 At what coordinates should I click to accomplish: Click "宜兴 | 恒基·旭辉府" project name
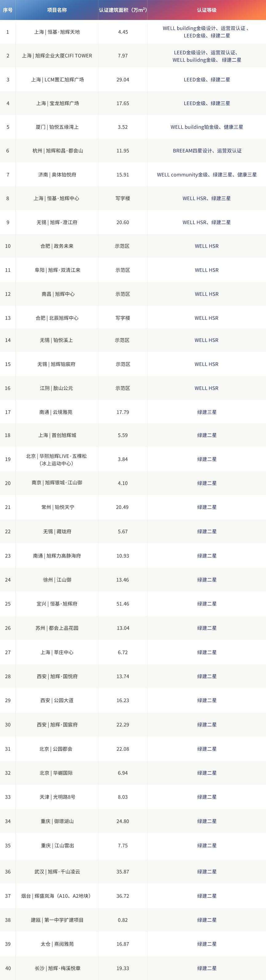click(57, 604)
